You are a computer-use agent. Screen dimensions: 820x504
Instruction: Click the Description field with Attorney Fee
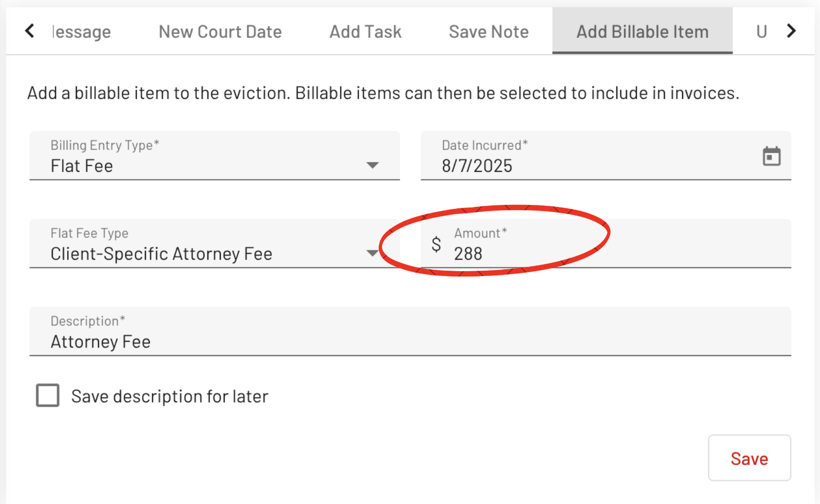tap(410, 332)
